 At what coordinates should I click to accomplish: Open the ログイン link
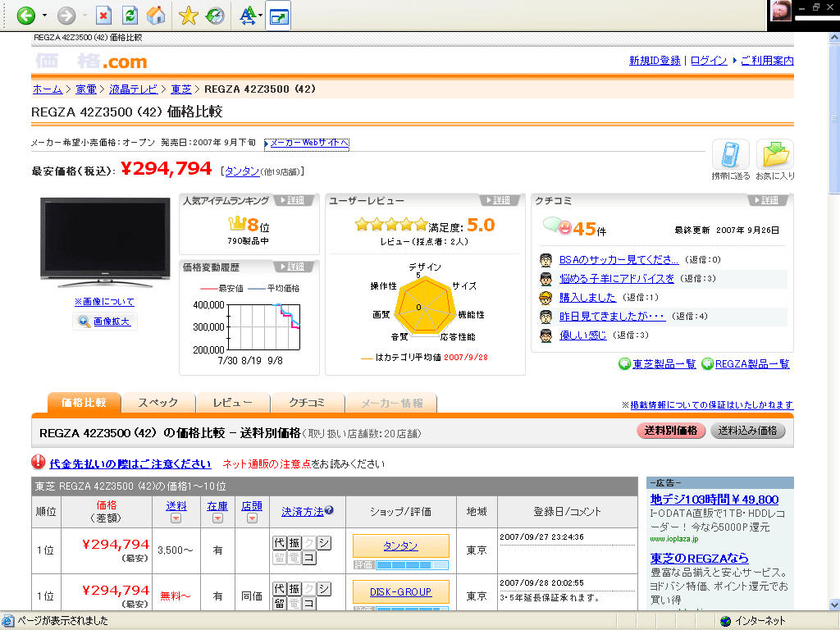[x=709, y=61]
